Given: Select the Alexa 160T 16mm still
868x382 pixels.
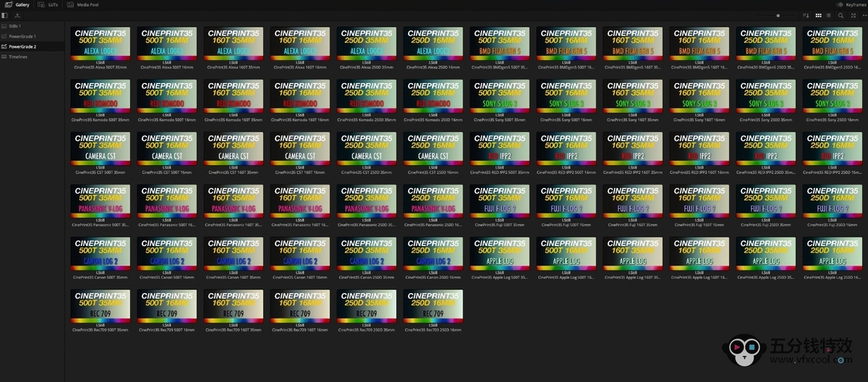Looking at the screenshot, I should click(299, 44).
